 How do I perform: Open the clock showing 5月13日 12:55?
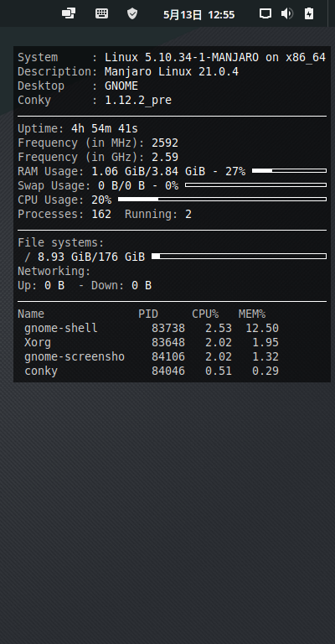tap(198, 15)
